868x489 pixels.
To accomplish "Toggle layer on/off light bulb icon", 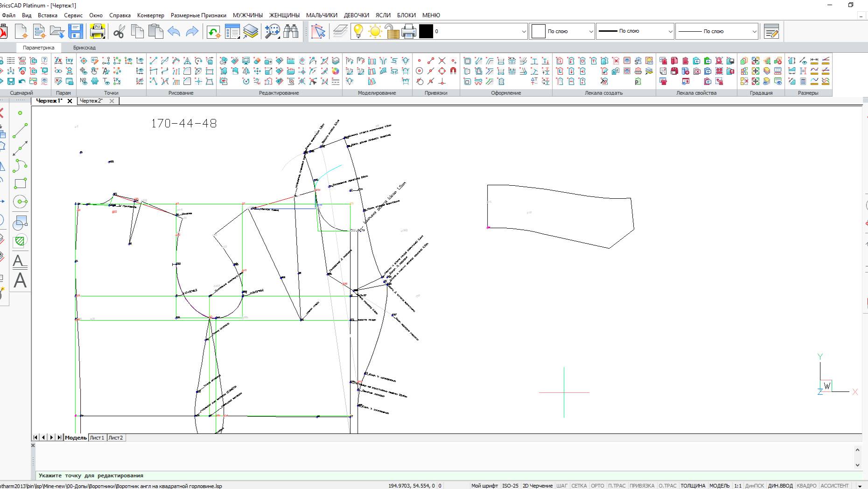I will (x=358, y=31).
